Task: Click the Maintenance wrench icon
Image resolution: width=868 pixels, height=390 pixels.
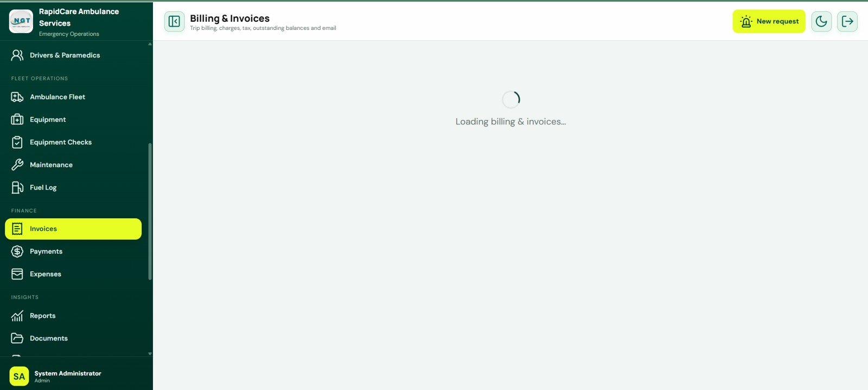Action: pos(17,165)
